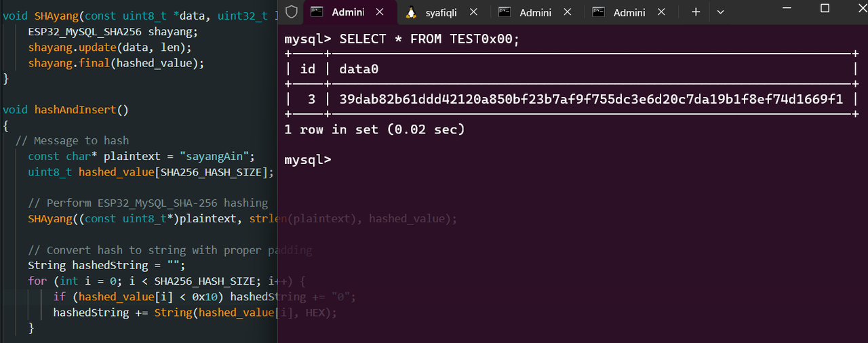This screenshot has width=868, height=343.
Task: Minimize the terminal window
Action: (x=785, y=8)
